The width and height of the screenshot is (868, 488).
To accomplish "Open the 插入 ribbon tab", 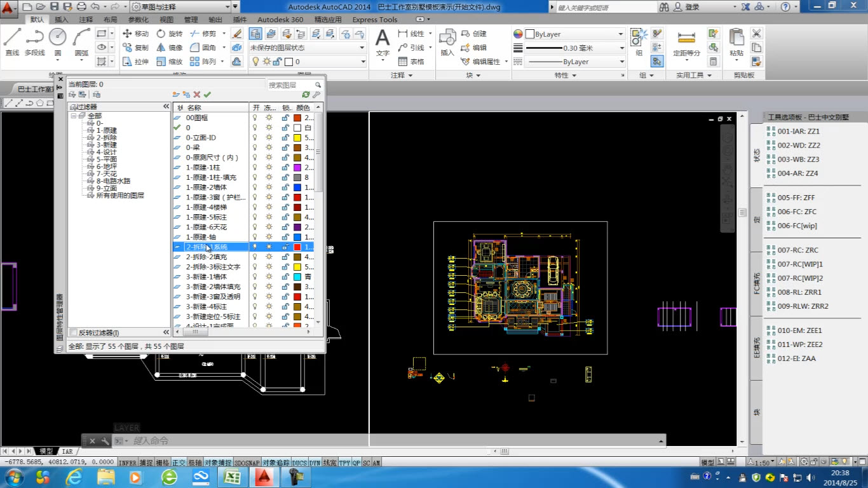I will click(x=62, y=20).
